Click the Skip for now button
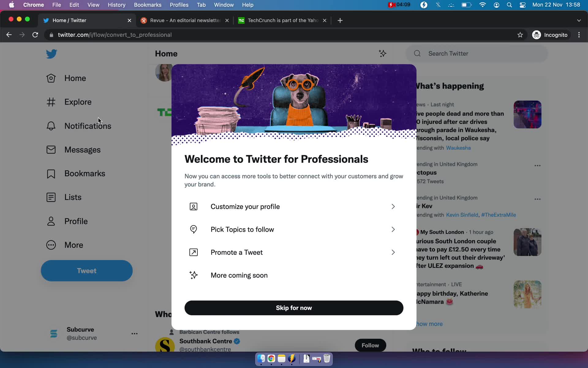The width and height of the screenshot is (588, 368). tap(294, 307)
